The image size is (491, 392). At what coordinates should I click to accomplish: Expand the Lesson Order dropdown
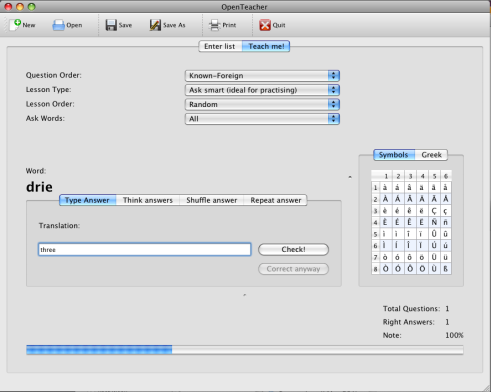[262, 104]
